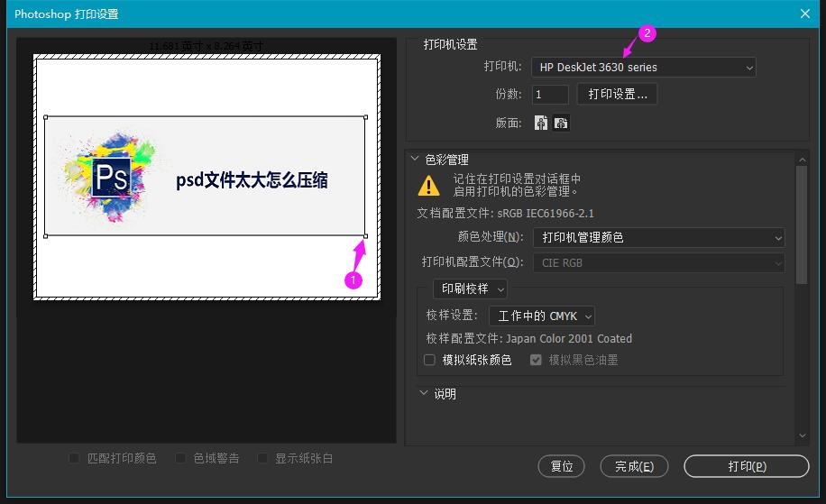Close the Photoshop print settings dialog
826x504 pixels.
[x=805, y=14]
